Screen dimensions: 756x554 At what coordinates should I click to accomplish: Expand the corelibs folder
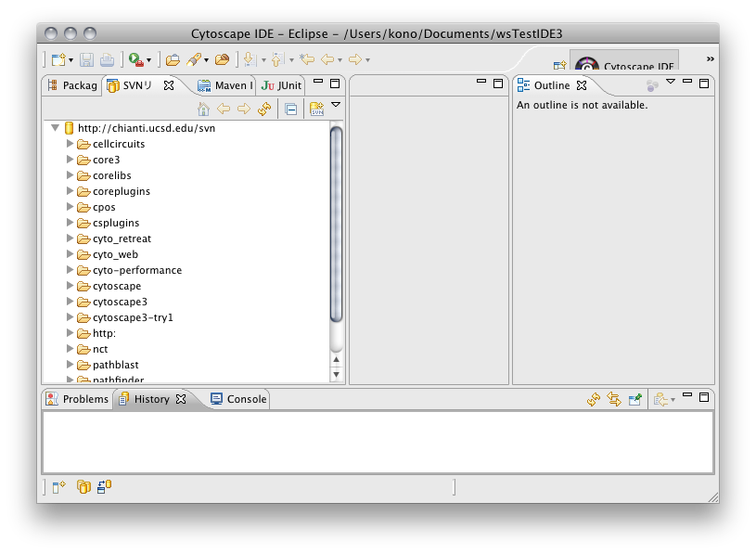pos(70,175)
